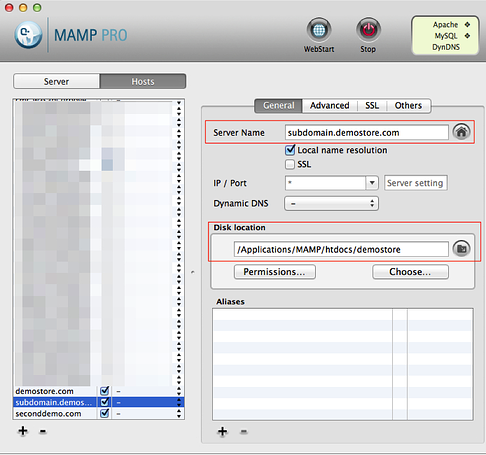Click Server setting field
486x455 pixels.
[x=415, y=183]
